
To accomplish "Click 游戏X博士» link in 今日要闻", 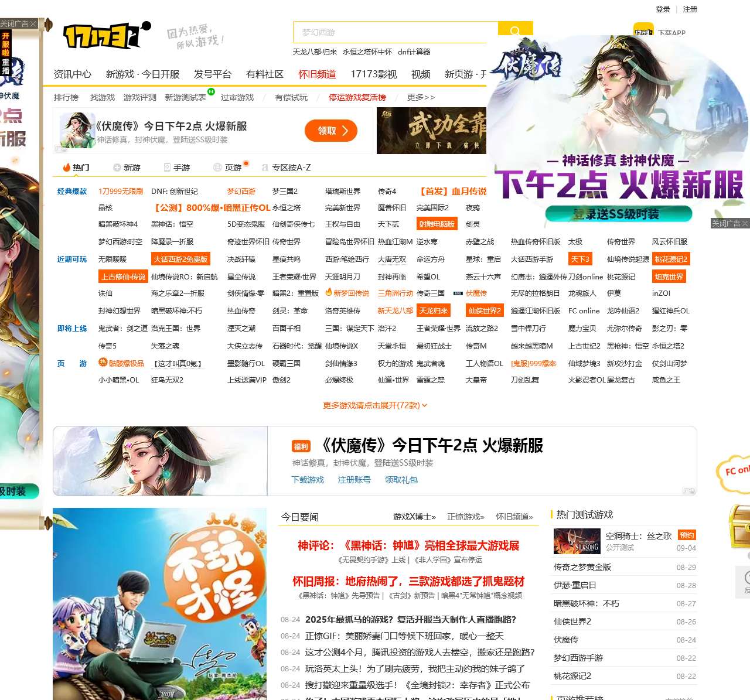I will click(x=414, y=517).
